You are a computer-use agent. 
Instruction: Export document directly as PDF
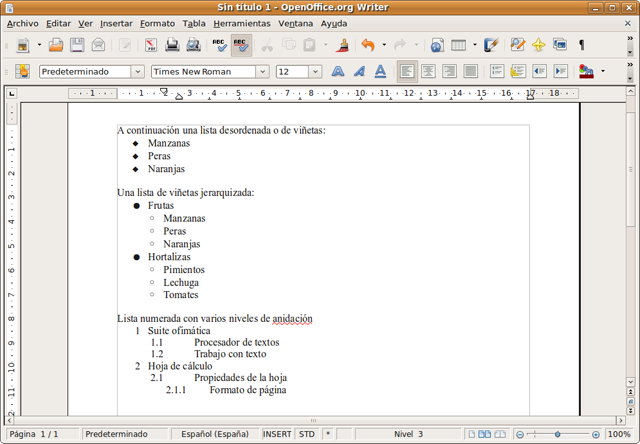151,45
